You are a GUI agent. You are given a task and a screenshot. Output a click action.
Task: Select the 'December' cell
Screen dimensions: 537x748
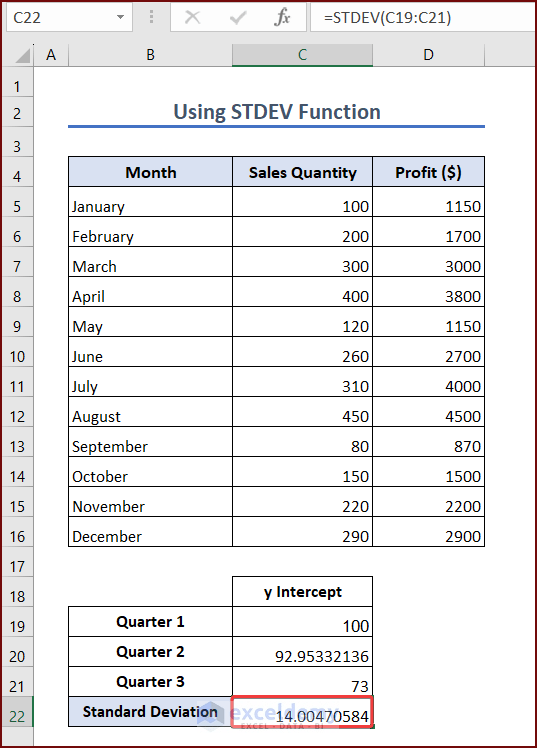tap(150, 532)
